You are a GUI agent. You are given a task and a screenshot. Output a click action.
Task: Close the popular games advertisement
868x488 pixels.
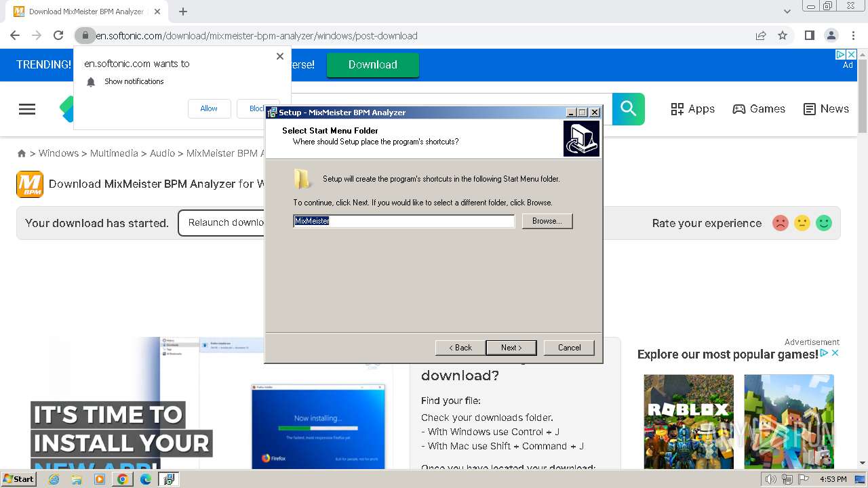point(835,353)
